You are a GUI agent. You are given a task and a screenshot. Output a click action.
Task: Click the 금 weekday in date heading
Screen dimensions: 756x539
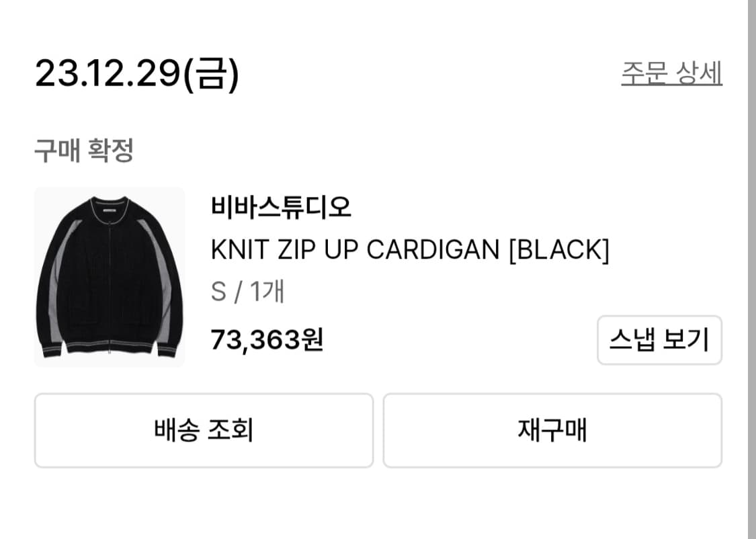coord(212,73)
